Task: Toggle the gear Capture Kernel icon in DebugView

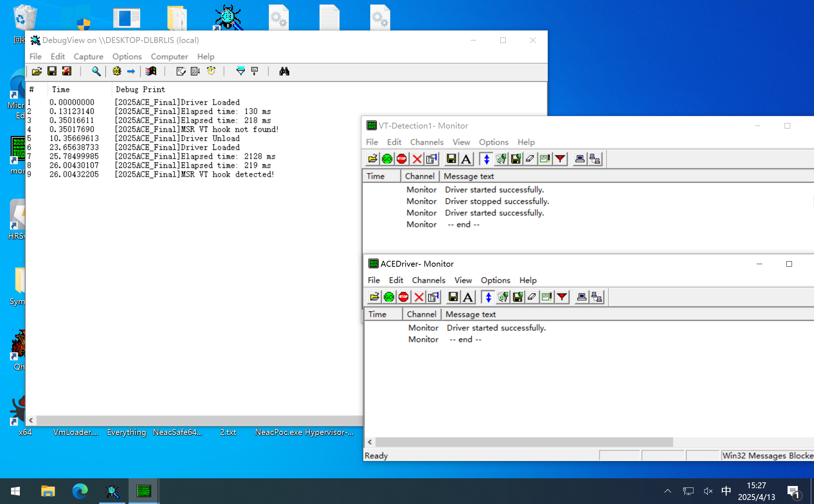Action: pos(117,71)
